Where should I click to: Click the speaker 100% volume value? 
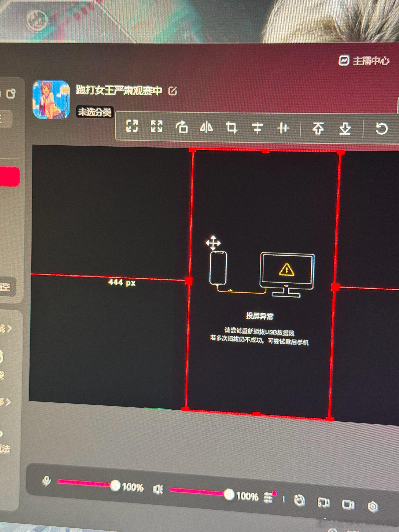point(247,496)
